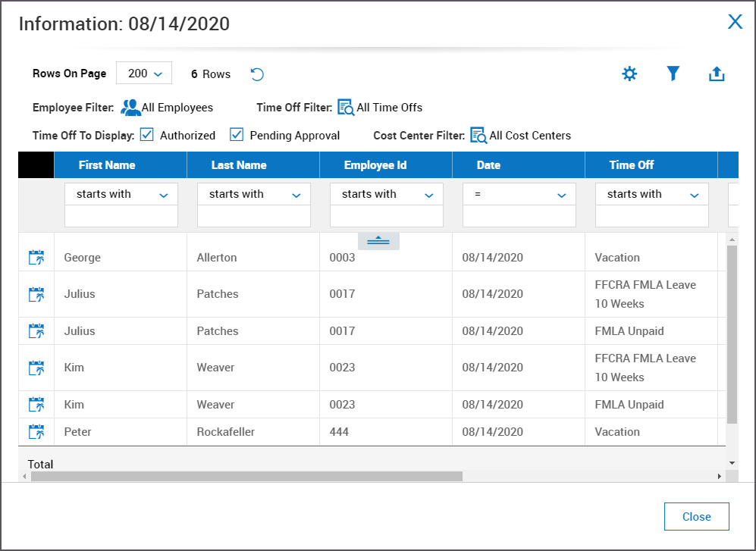Open calendar icon for Kim FMLA Unpaid row
This screenshot has width=756, height=551.
point(36,405)
